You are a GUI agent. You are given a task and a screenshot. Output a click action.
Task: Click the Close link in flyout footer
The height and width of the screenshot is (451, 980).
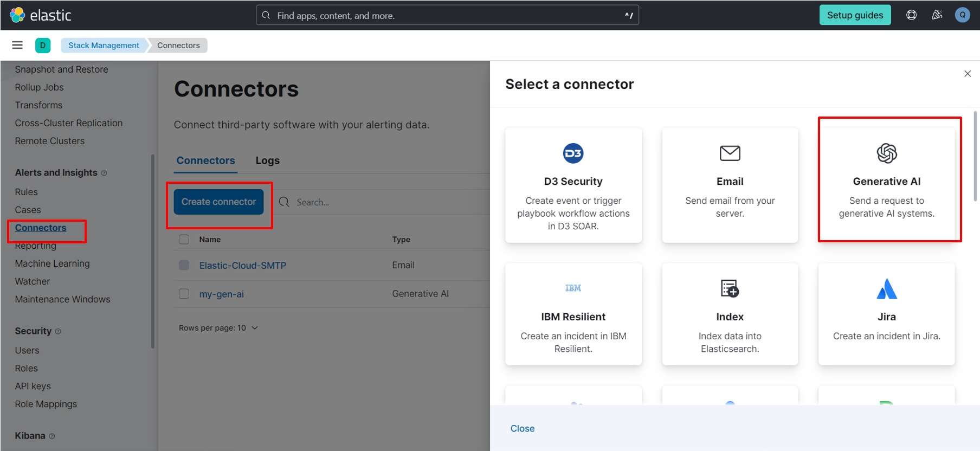[x=523, y=428]
